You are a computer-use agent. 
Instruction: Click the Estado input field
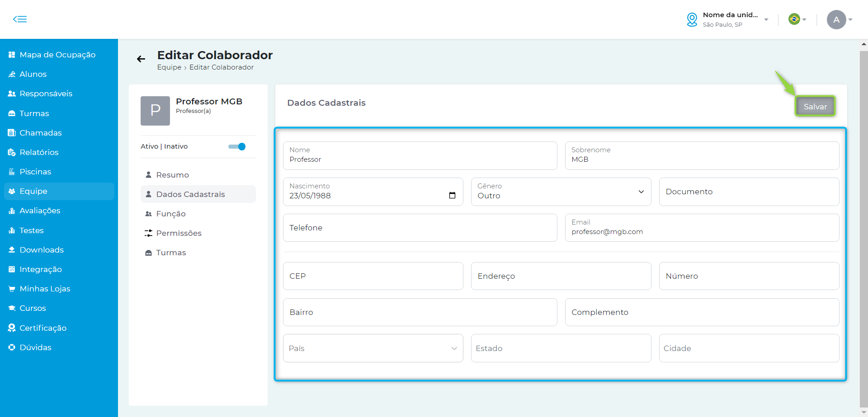click(x=561, y=348)
